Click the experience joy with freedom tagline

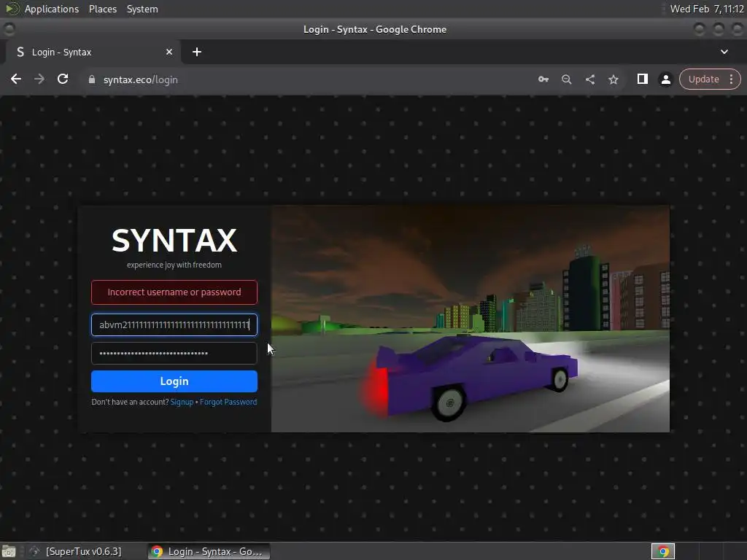coord(174,265)
